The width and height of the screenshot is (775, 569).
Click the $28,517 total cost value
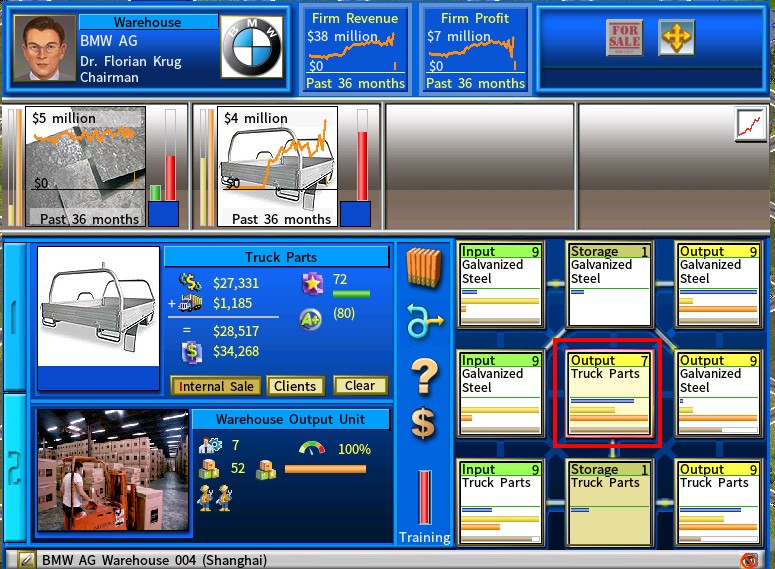pos(236,331)
